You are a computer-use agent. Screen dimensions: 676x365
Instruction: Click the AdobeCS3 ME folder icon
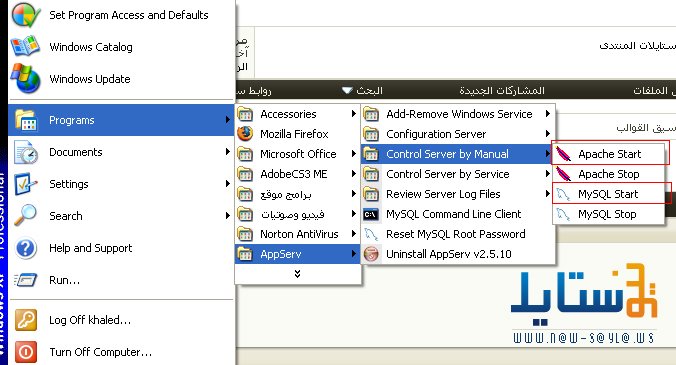click(x=245, y=174)
